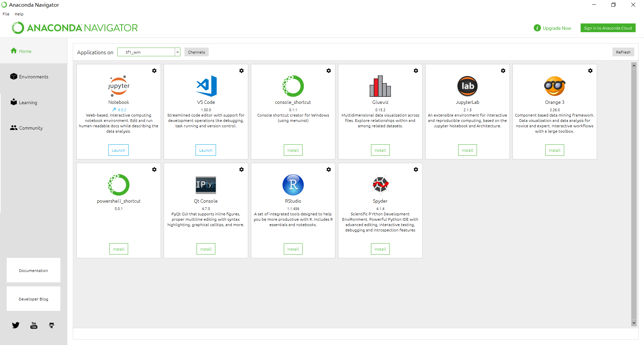Image resolution: width=644 pixels, height=345 pixels.
Task: Install Qt Console
Action: pyautogui.click(x=206, y=249)
